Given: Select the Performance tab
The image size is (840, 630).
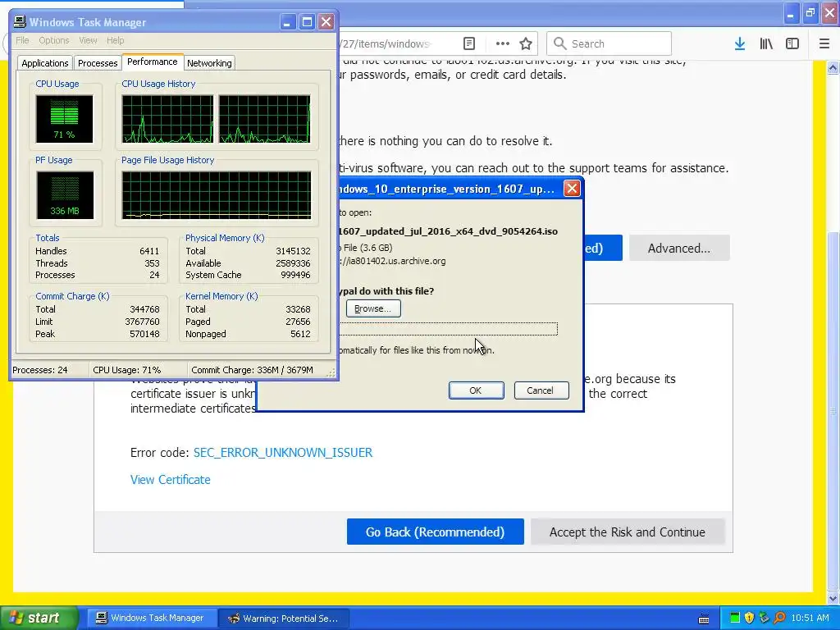Looking at the screenshot, I should (152, 62).
